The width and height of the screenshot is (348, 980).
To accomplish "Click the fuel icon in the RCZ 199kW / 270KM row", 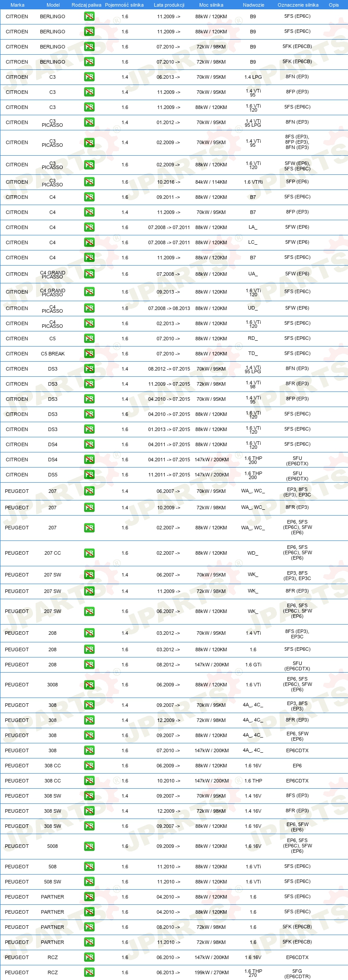I will coord(89,972).
